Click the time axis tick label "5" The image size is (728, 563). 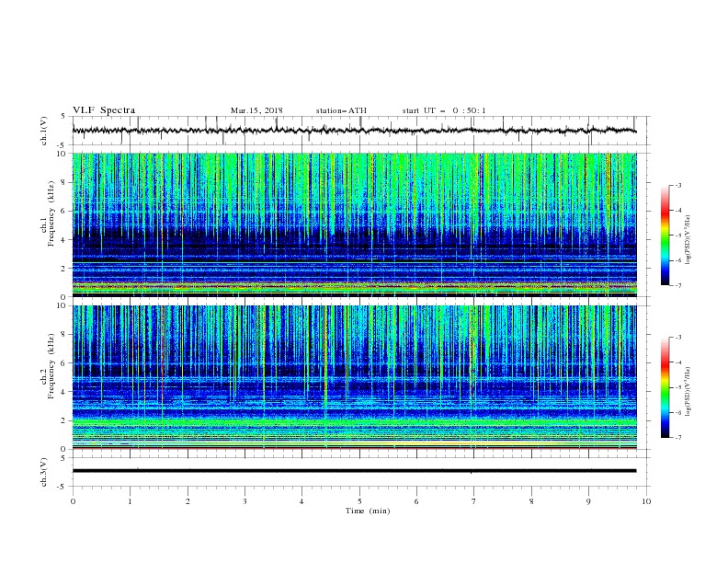click(359, 501)
